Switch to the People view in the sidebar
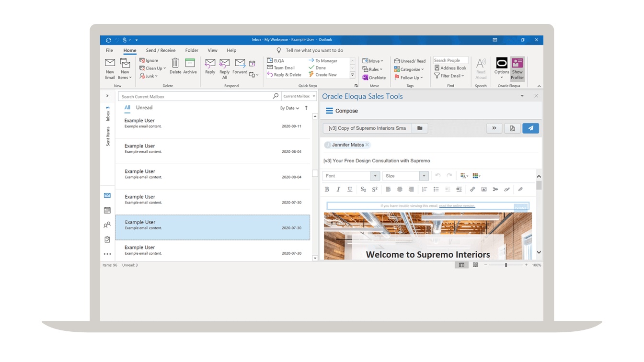The height and width of the screenshot is (362, 644). (107, 225)
